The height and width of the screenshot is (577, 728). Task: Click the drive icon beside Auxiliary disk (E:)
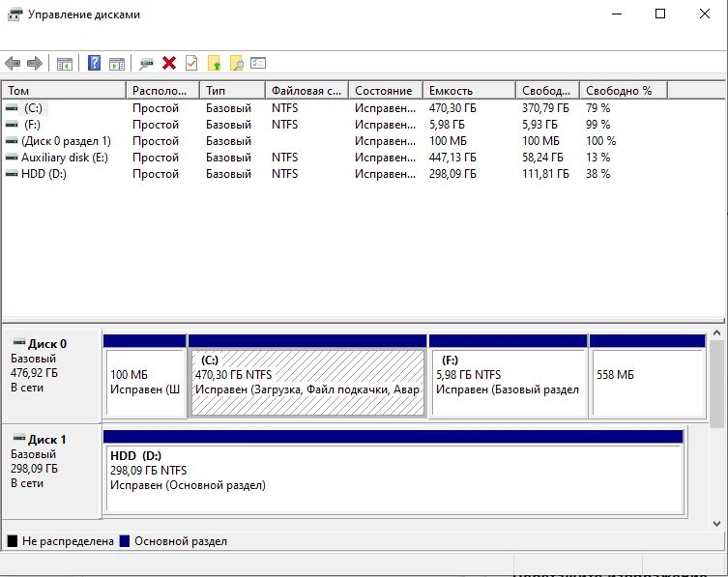(x=12, y=158)
